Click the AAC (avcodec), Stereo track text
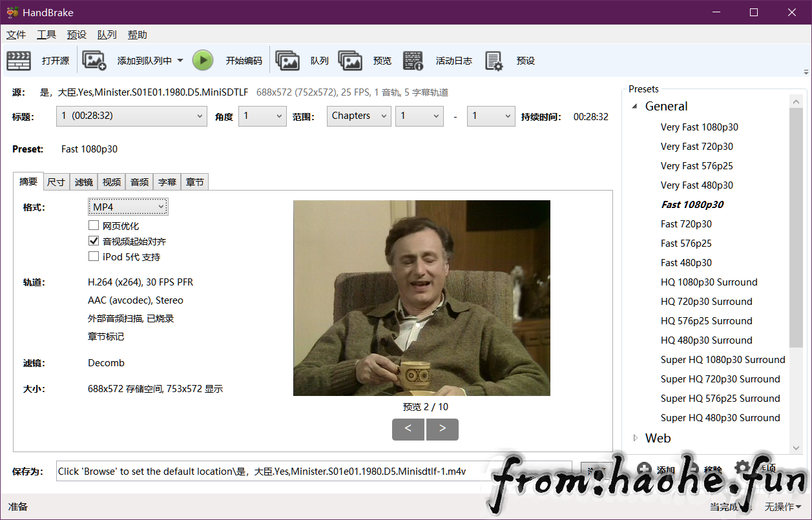The width and height of the screenshot is (812, 520). pyautogui.click(x=136, y=300)
